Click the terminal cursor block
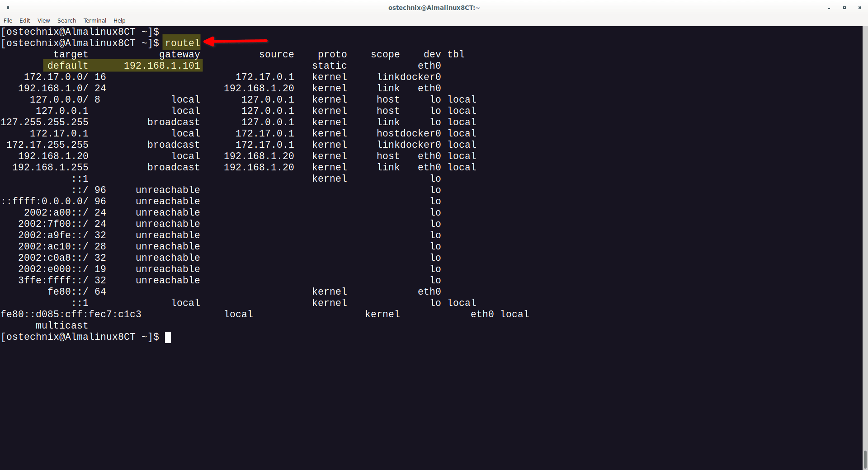 (x=168, y=337)
